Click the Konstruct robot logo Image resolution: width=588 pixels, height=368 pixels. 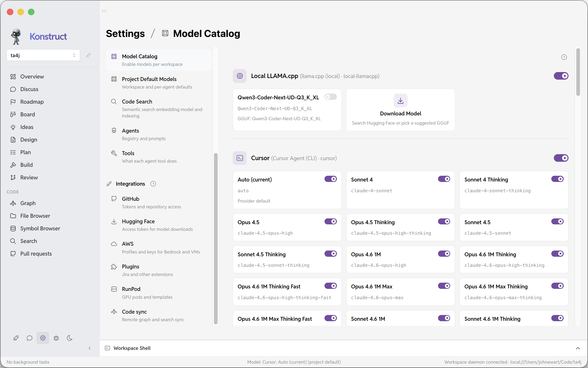pyautogui.click(x=16, y=36)
